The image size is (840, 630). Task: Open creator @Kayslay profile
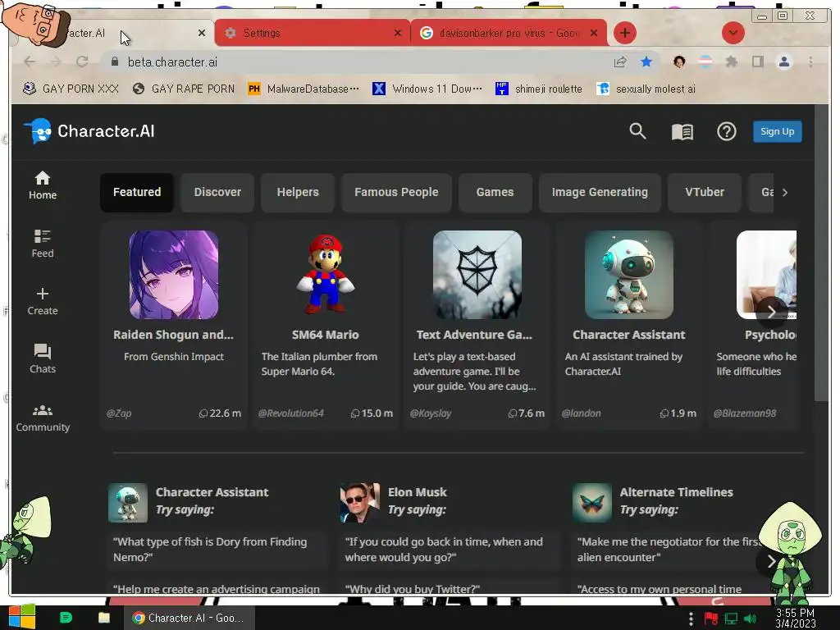(x=431, y=413)
